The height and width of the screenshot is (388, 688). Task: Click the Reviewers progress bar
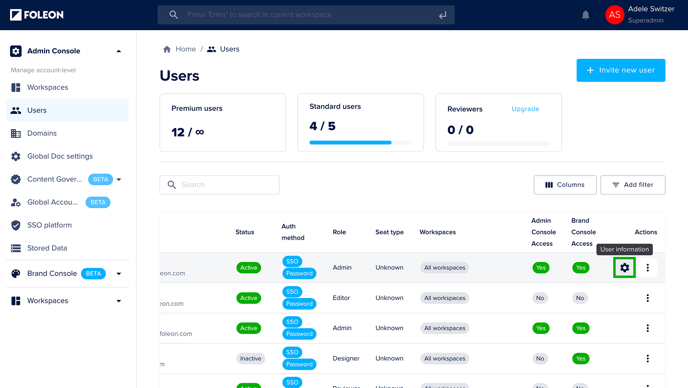pos(498,144)
